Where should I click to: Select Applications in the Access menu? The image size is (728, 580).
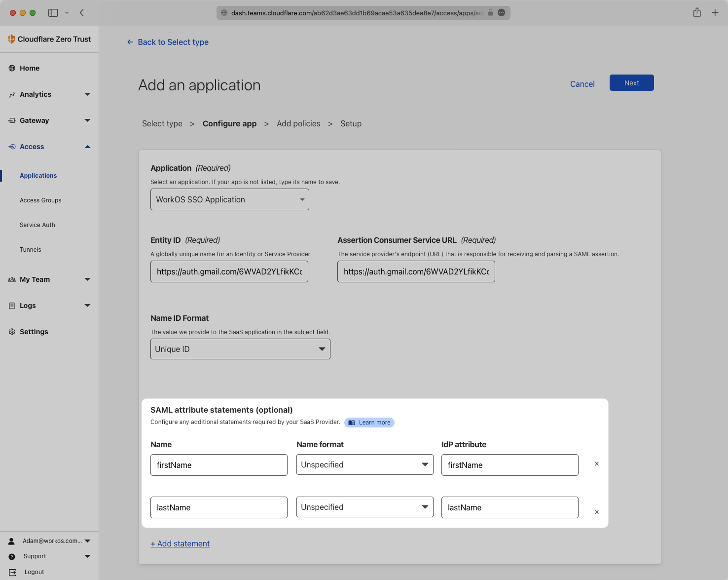click(x=38, y=175)
